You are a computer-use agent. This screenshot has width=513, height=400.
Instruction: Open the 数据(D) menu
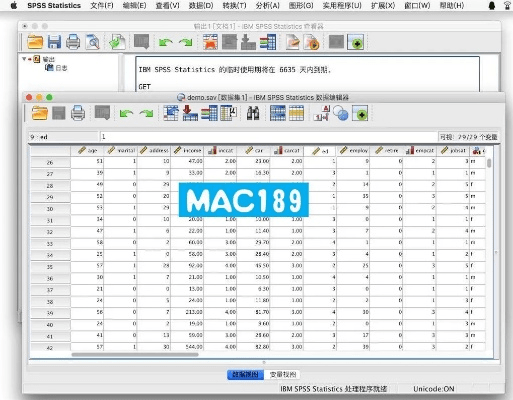201,5
